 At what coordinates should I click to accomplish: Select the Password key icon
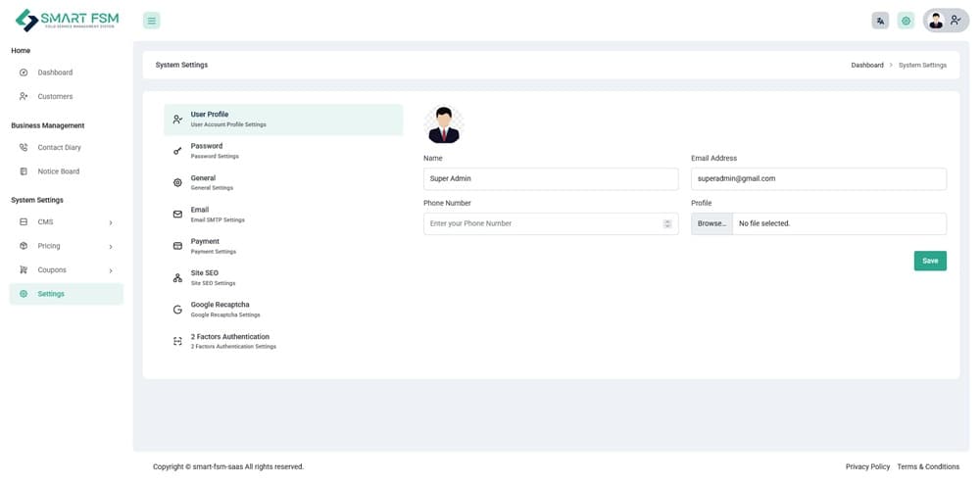(177, 151)
